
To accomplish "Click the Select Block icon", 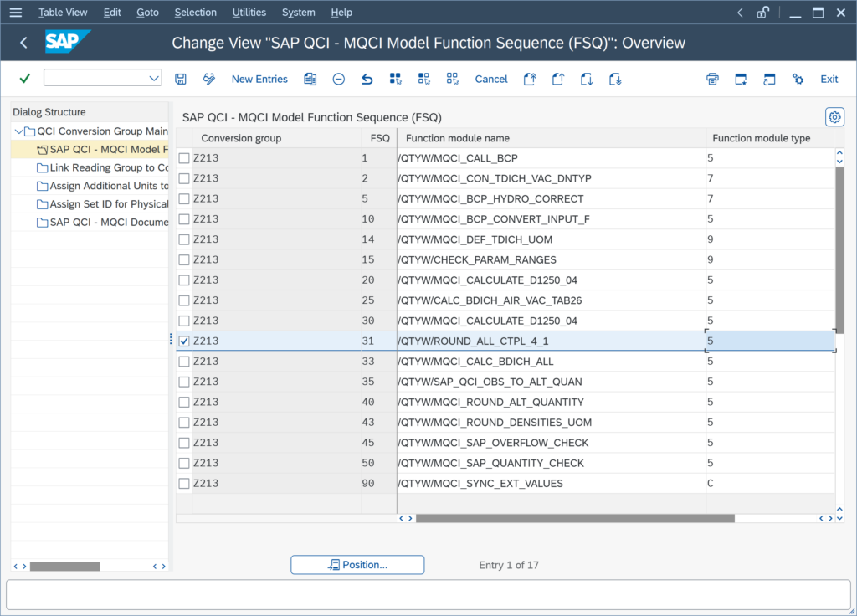I will (x=424, y=79).
